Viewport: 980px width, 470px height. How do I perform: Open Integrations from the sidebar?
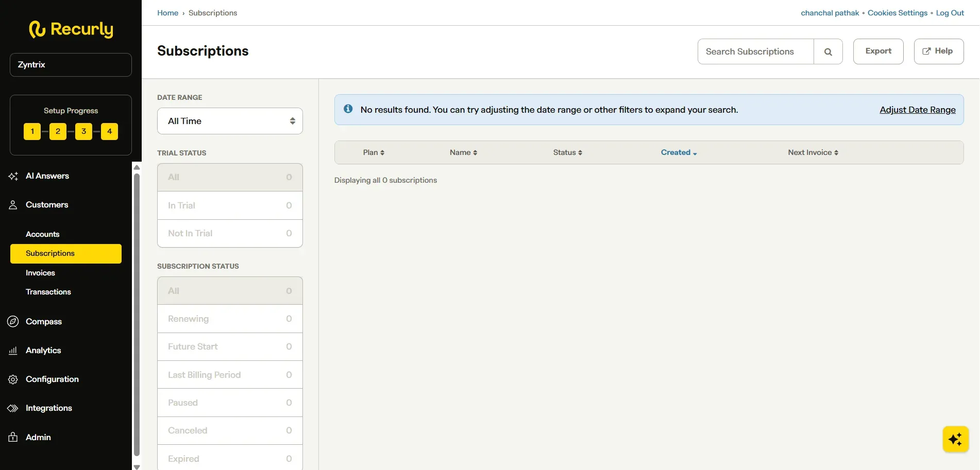[x=48, y=408]
